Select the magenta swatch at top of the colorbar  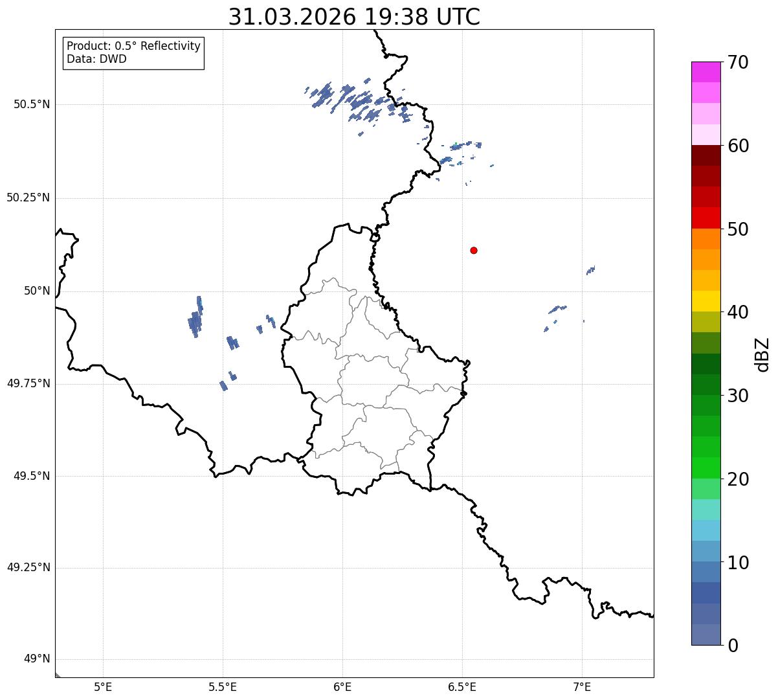[x=706, y=72]
